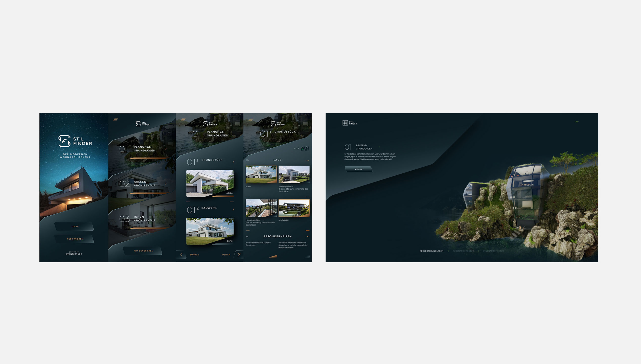This screenshot has width=641, height=364.
Task: Open hamburger menu on the Zurück/Weiter screen
Action: pos(183,120)
